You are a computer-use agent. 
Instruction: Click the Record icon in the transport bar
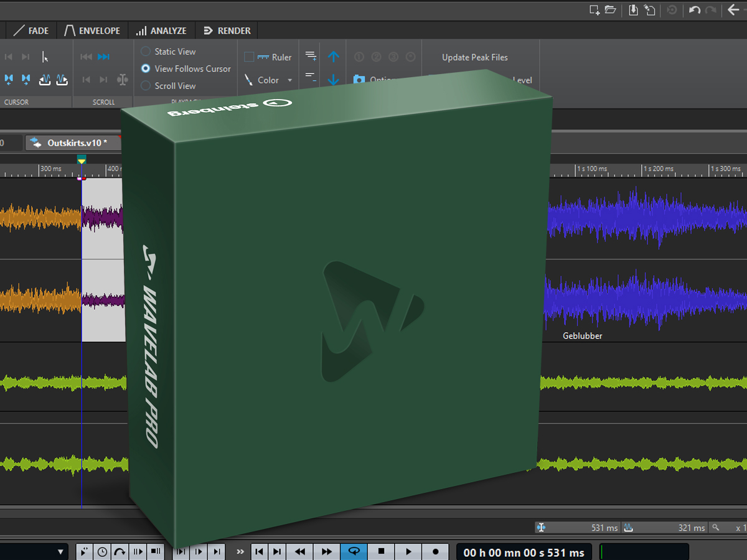(x=435, y=551)
